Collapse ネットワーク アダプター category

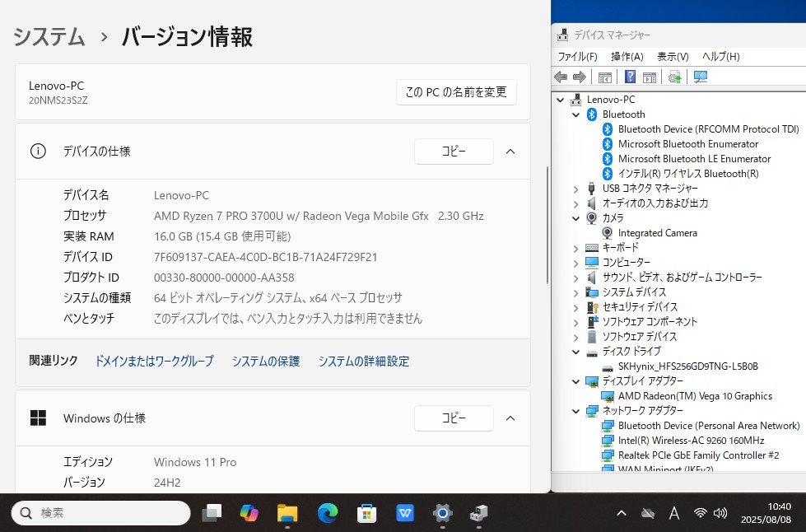tap(575, 411)
